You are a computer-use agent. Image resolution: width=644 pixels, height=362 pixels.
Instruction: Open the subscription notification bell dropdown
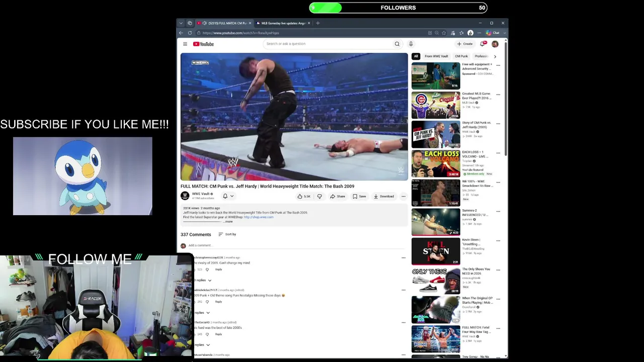point(228,196)
